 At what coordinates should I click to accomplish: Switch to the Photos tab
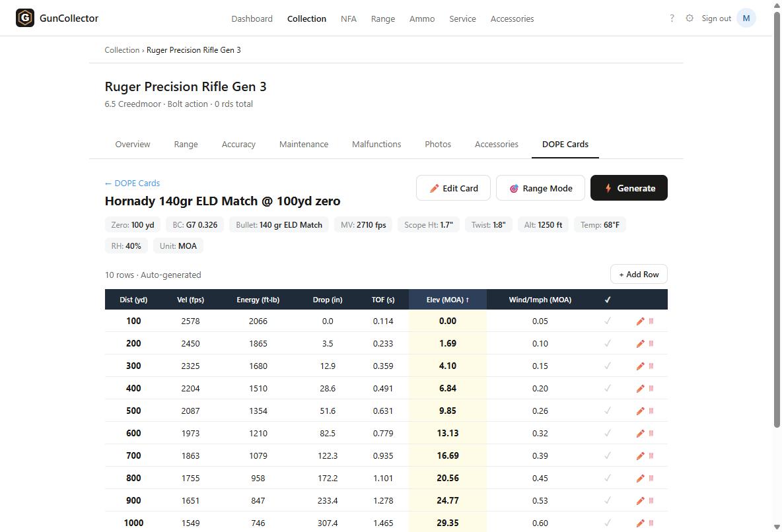coord(438,144)
